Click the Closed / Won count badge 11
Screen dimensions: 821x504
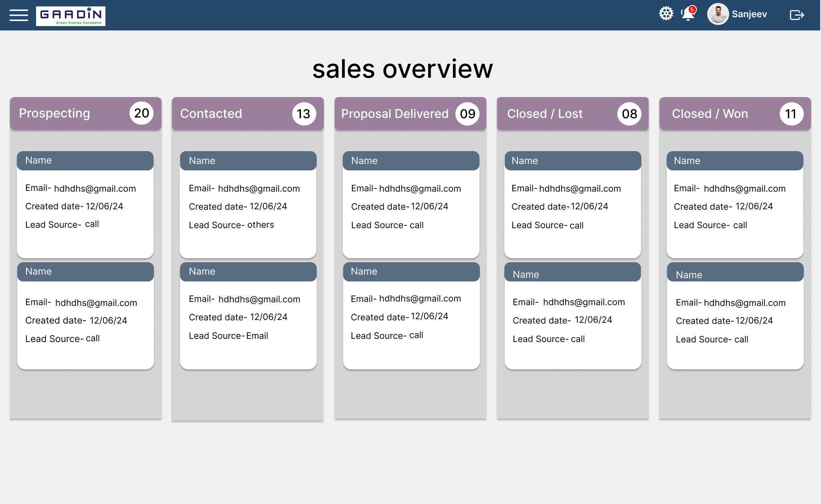tap(791, 114)
